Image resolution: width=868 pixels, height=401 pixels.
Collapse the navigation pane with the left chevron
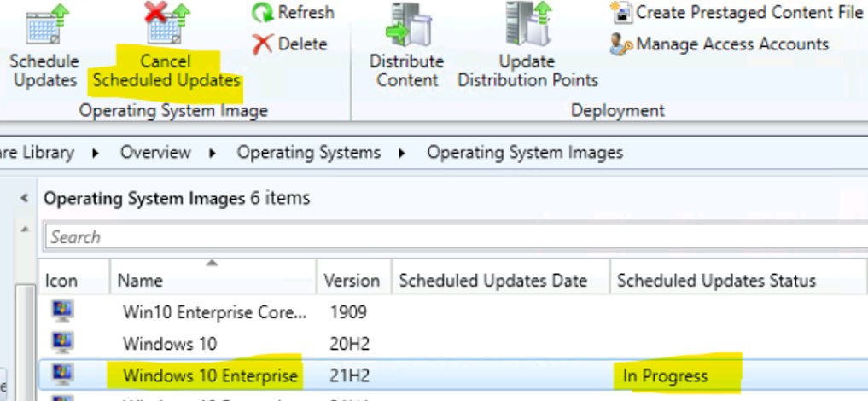click(24, 197)
